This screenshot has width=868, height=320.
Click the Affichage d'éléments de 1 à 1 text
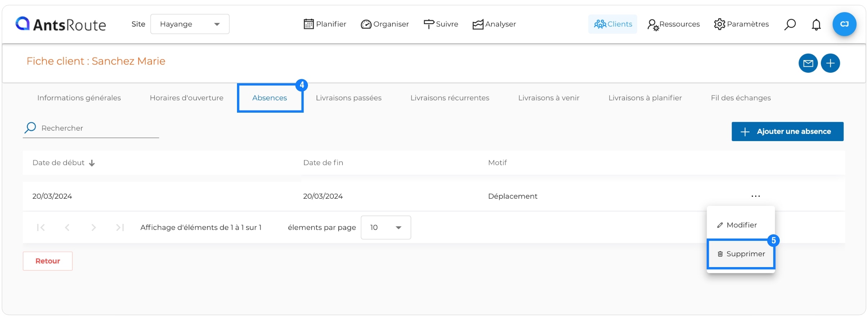(x=201, y=227)
